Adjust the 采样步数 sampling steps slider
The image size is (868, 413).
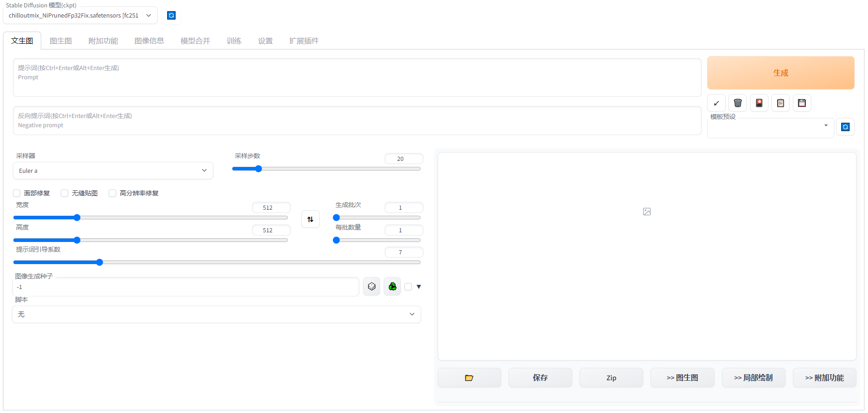[327, 169]
